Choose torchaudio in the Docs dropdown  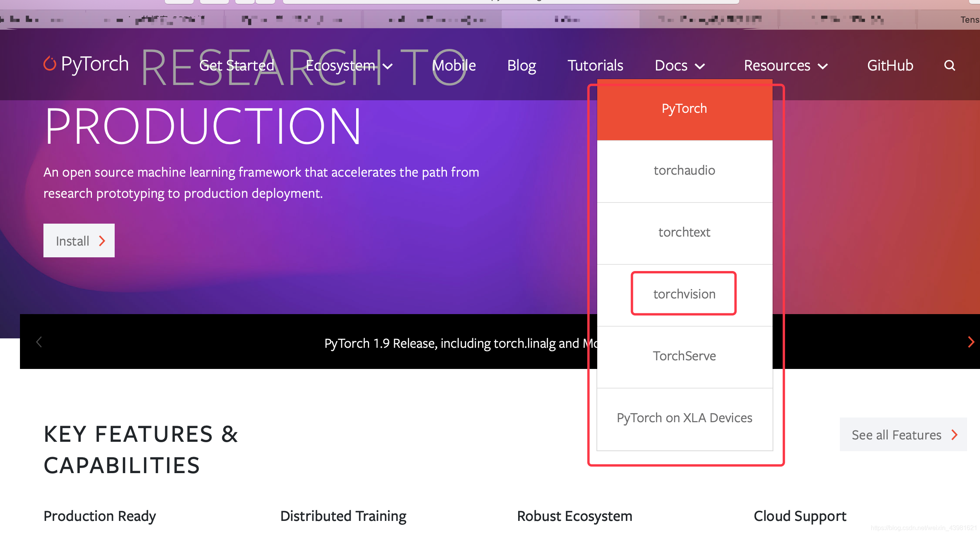click(684, 170)
